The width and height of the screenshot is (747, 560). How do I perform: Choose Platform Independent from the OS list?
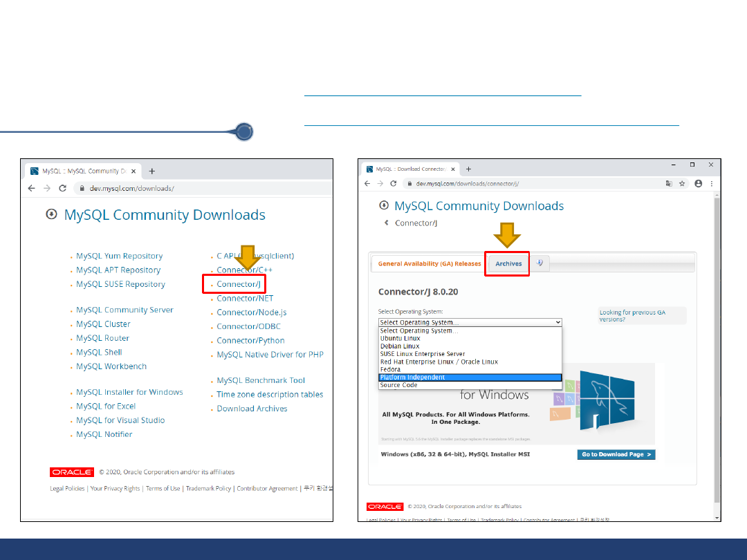[470, 377]
